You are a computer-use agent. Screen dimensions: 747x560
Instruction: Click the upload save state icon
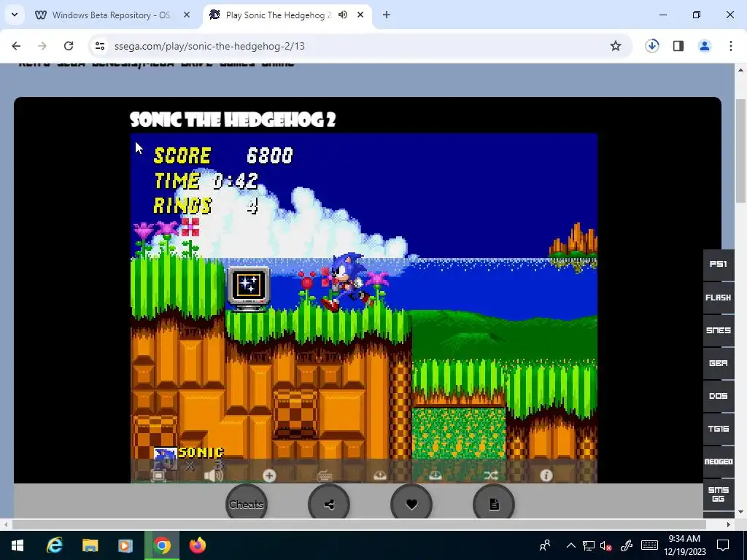click(379, 475)
